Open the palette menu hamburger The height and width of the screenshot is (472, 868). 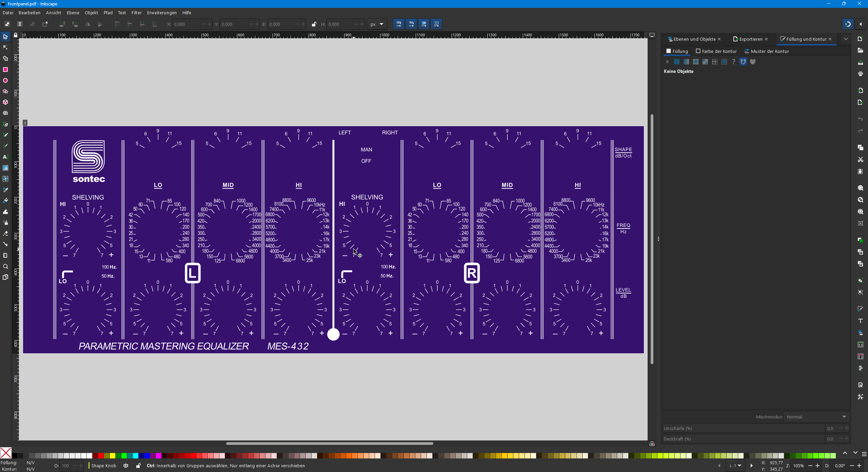(864, 454)
